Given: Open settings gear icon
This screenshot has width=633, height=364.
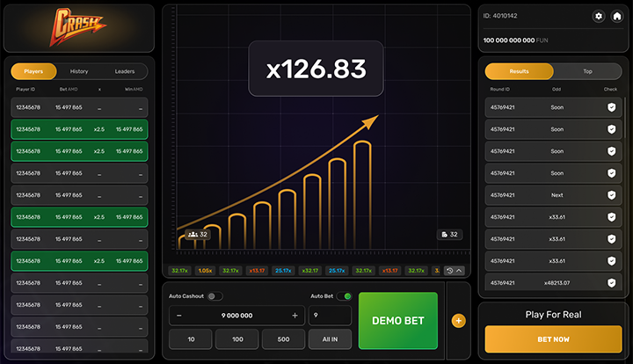Looking at the screenshot, I should [599, 16].
